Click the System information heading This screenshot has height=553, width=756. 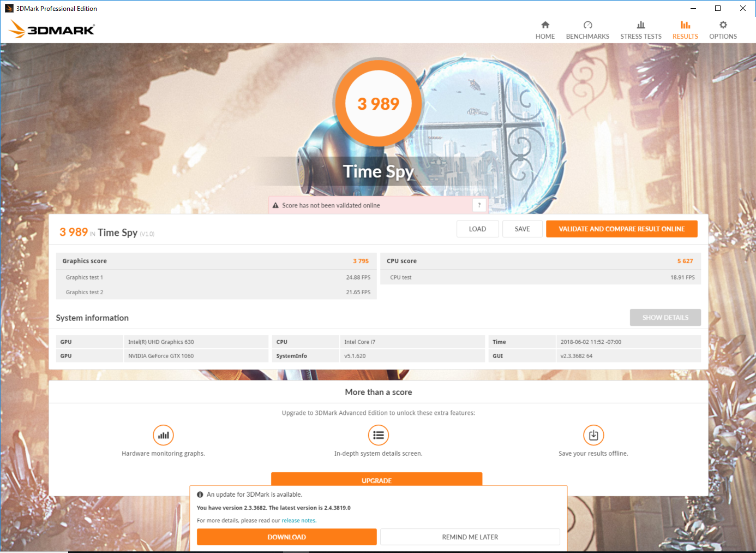click(x=92, y=318)
